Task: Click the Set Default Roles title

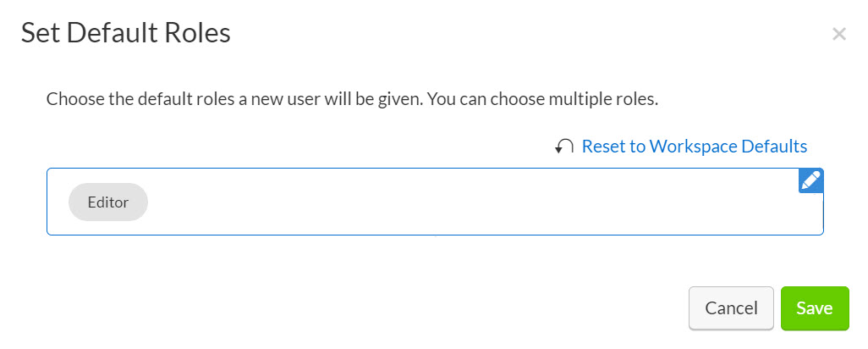Action: (x=126, y=33)
